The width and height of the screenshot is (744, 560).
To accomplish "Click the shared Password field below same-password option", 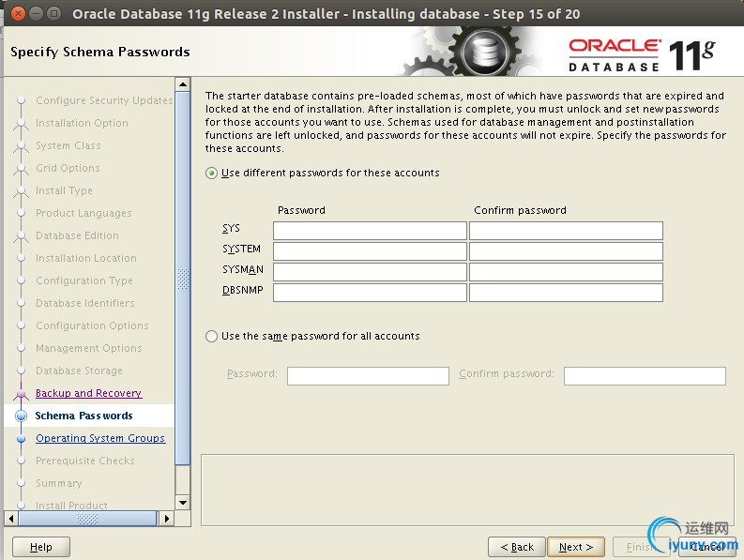I will (x=368, y=376).
